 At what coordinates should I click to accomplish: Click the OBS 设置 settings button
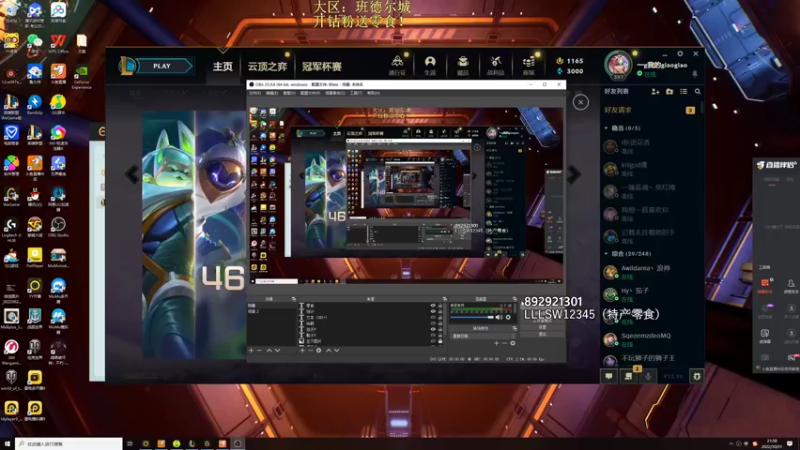542,328
